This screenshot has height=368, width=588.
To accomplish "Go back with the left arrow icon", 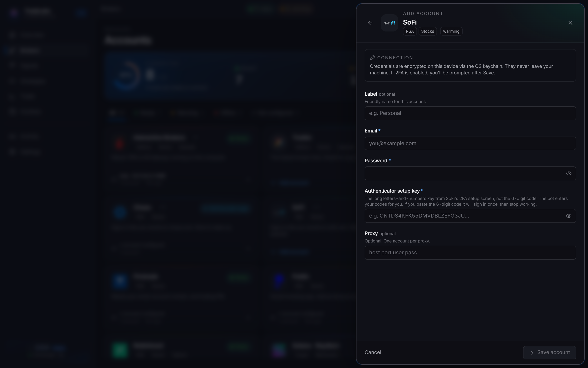I will [x=370, y=23].
